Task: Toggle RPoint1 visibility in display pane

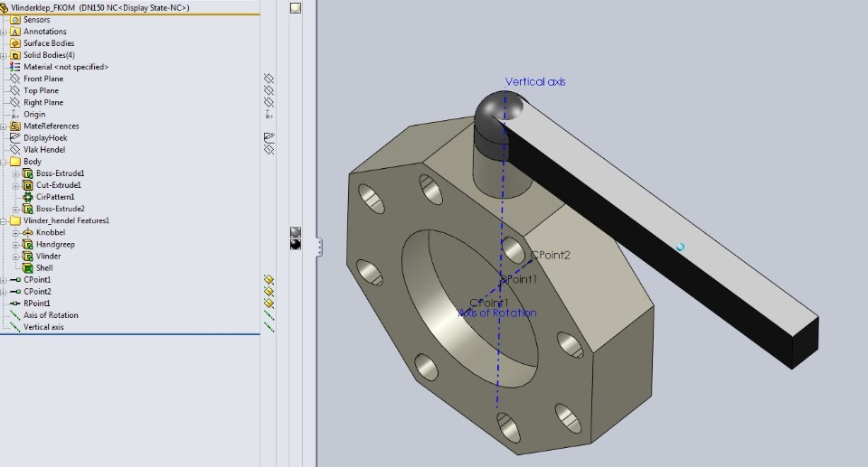Action: click(x=269, y=304)
